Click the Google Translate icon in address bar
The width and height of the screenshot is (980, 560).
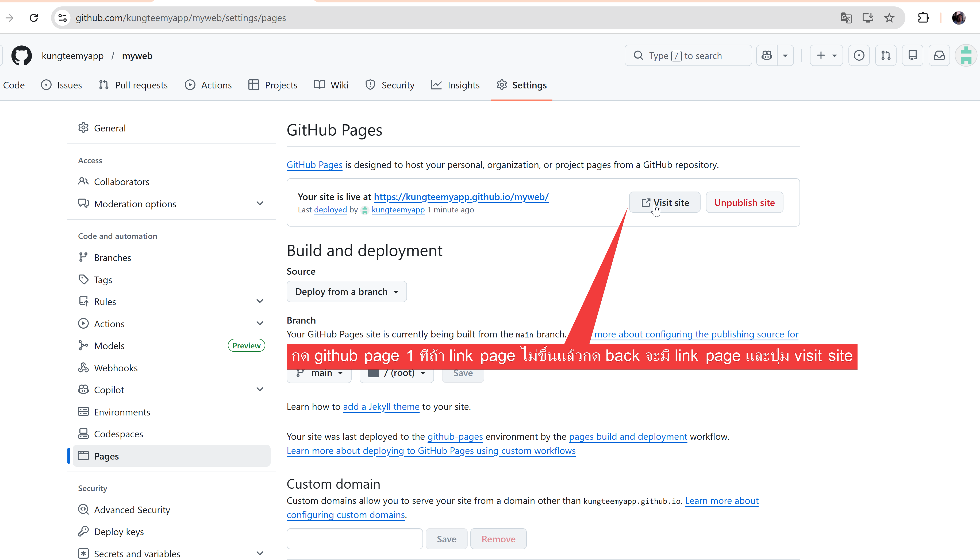point(846,18)
